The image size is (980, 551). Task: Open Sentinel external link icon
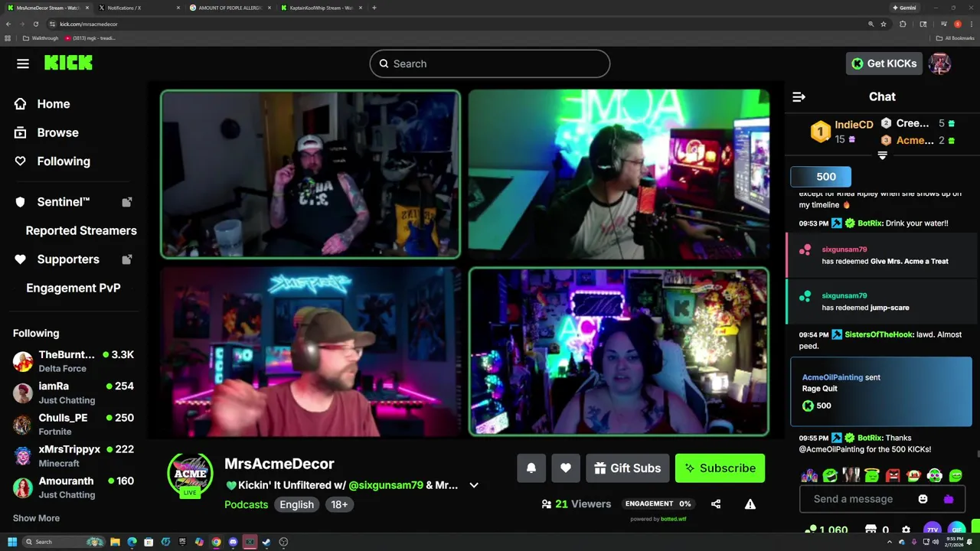click(x=127, y=202)
